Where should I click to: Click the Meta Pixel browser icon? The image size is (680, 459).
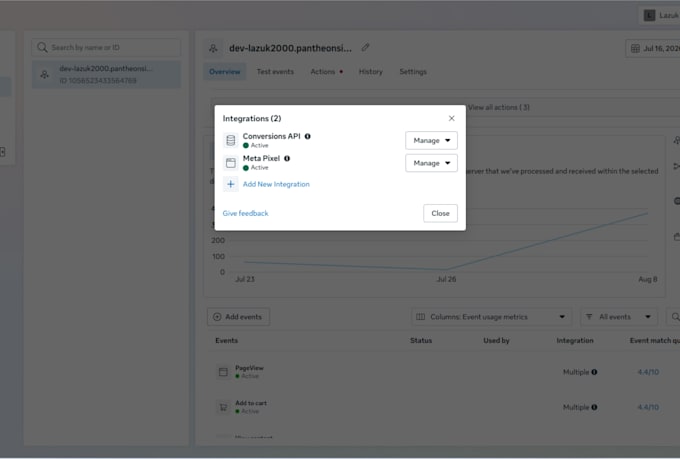tap(231, 163)
